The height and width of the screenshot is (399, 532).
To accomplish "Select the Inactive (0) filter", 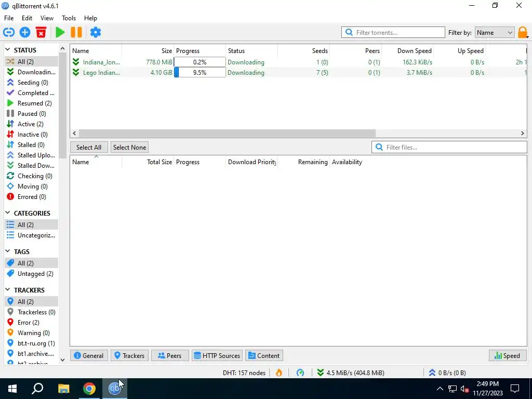I will 31,135.
